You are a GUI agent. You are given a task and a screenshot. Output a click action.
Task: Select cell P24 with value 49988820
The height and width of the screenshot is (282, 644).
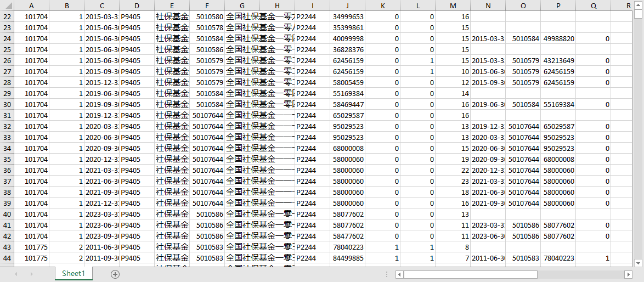coord(558,38)
